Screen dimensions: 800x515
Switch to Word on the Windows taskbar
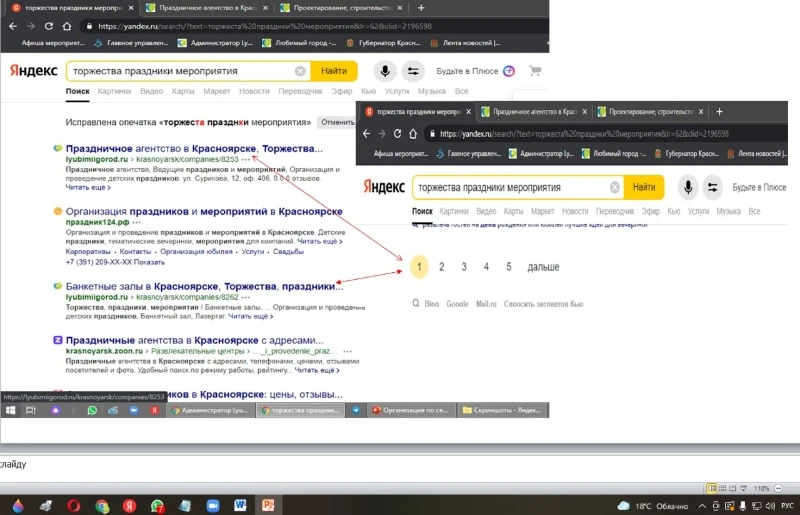[x=240, y=505]
